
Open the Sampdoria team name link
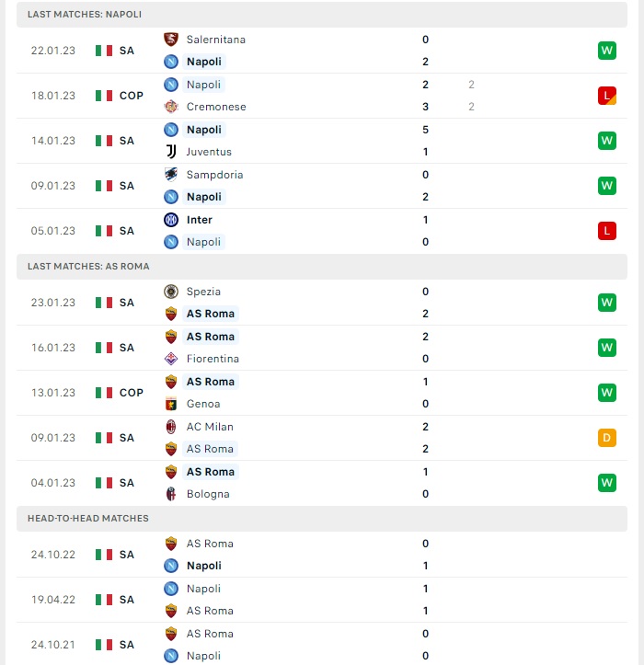[214, 175]
